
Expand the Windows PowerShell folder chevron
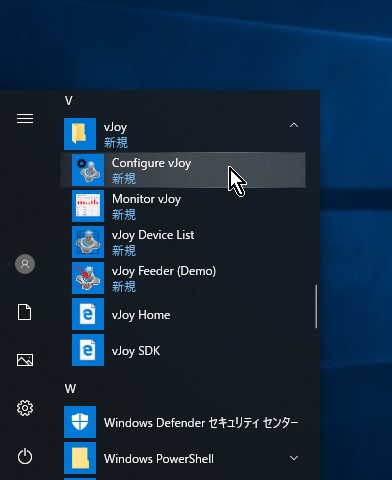click(294, 458)
